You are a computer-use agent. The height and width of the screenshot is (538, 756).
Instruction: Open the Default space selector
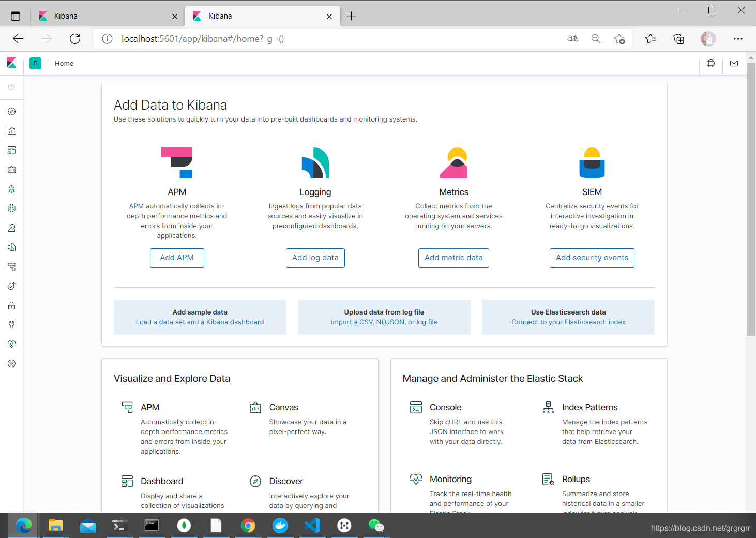pos(35,63)
